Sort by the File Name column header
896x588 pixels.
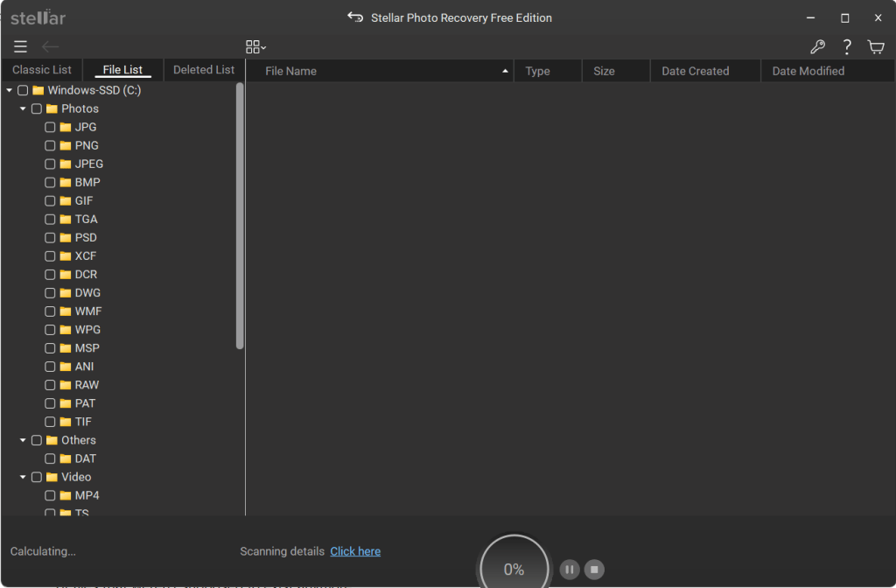pyautogui.click(x=380, y=71)
